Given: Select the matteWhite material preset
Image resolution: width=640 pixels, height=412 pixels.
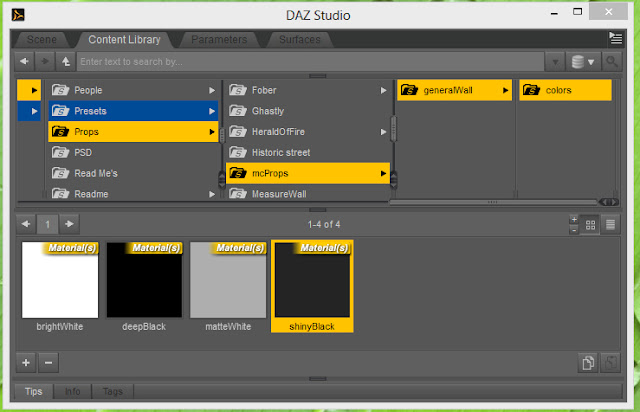Looking at the screenshot, I should tap(228, 286).
